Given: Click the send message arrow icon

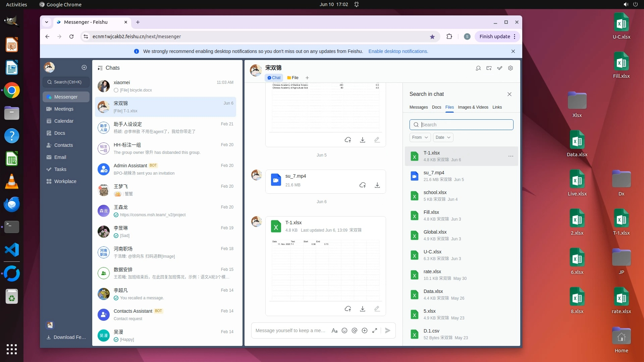Looking at the screenshot, I should [x=387, y=330].
